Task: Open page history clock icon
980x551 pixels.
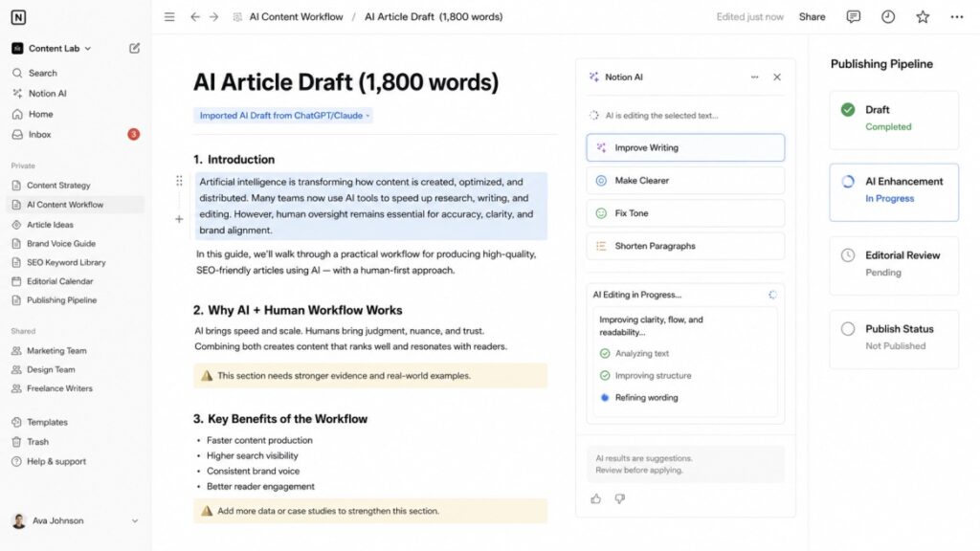Action: [x=888, y=17]
